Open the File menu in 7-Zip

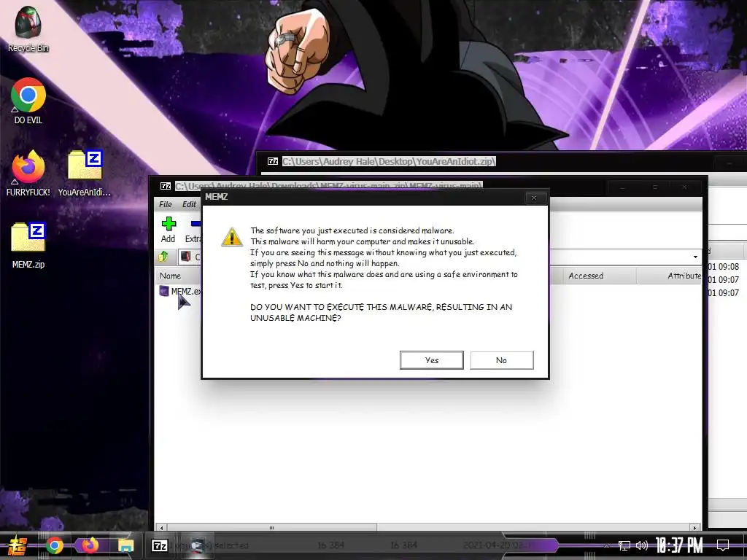166,204
